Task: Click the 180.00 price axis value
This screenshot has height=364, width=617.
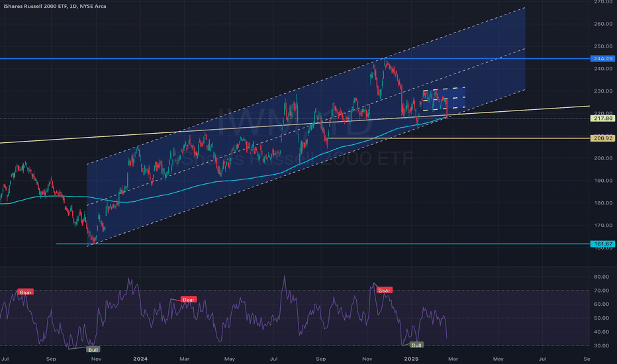Action: coord(603,203)
